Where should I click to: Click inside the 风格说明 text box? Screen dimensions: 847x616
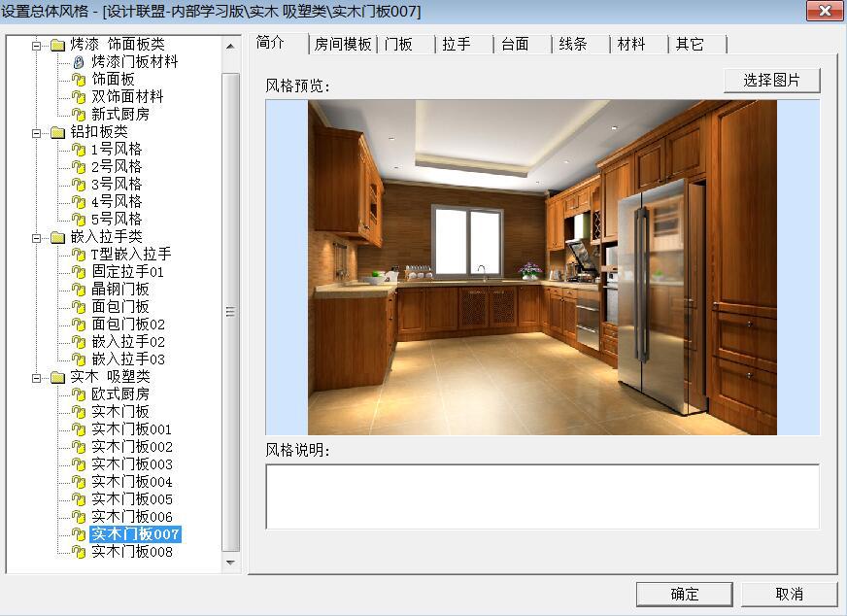click(x=542, y=496)
